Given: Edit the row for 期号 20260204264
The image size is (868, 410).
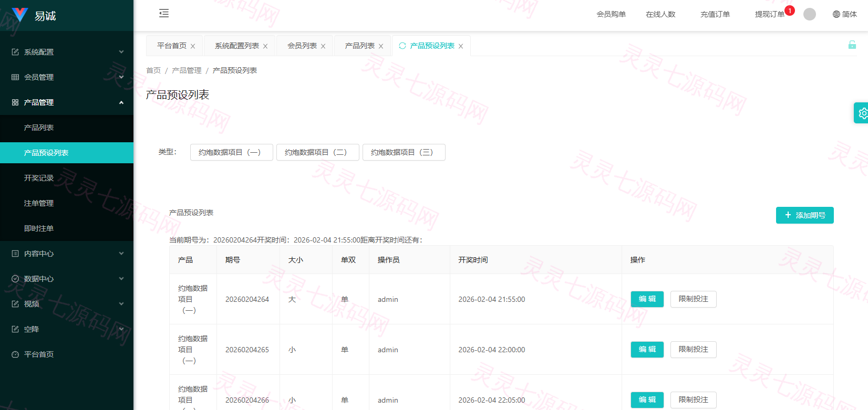Looking at the screenshot, I should [647, 299].
